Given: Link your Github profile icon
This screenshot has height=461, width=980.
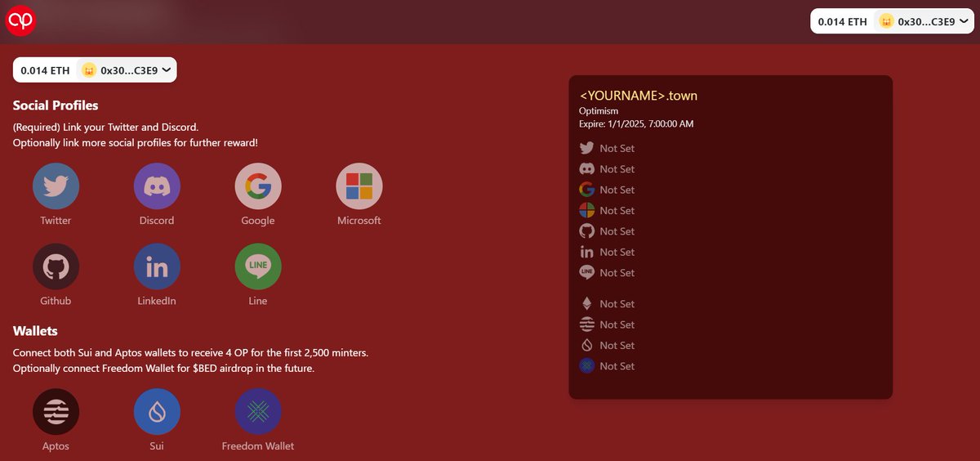Looking at the screenshot, I should click(x=56, y=266).
